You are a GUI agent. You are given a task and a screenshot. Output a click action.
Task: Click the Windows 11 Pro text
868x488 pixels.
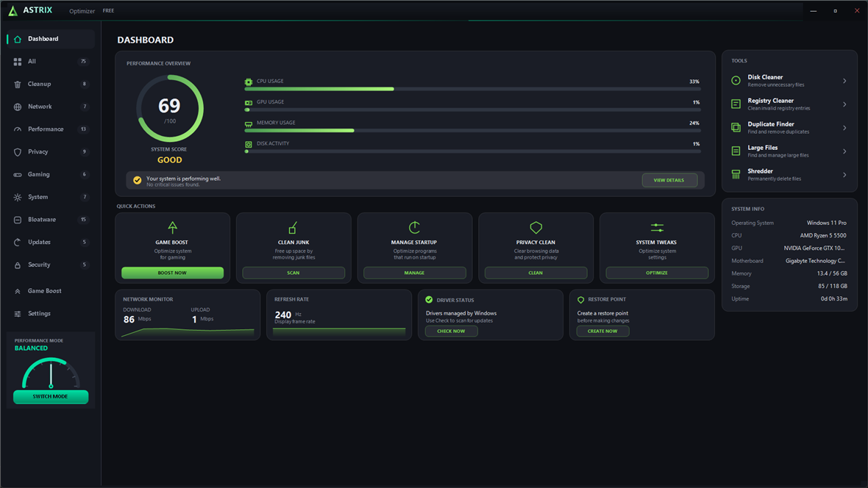click(x=827, y=223)
